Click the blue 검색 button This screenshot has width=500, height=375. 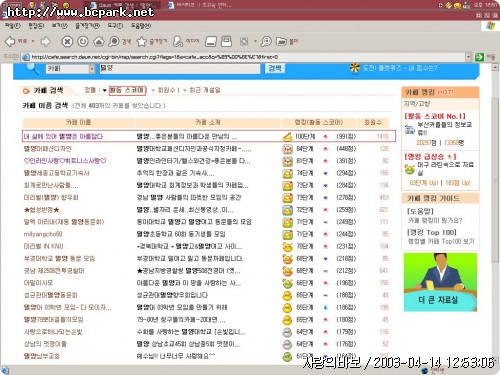click(275, 68)
